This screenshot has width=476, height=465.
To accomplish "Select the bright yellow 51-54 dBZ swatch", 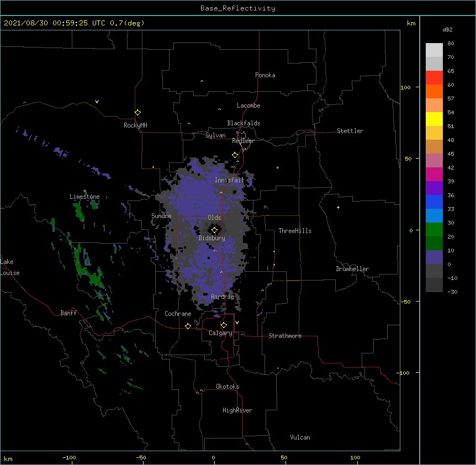I will (434, 119).
